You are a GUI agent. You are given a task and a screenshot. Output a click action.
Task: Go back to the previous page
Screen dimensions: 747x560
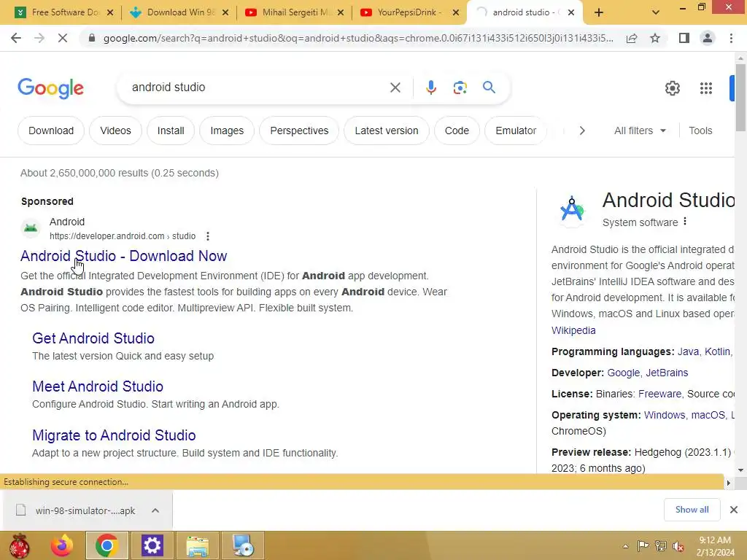click(x=16, y=38)
